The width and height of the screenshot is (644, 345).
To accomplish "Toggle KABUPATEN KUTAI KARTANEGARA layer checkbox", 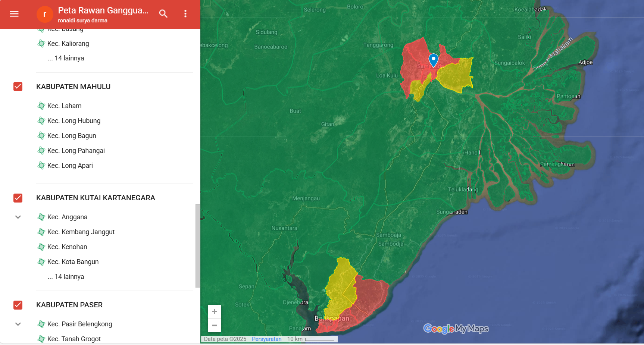I will tap(18, 198).
